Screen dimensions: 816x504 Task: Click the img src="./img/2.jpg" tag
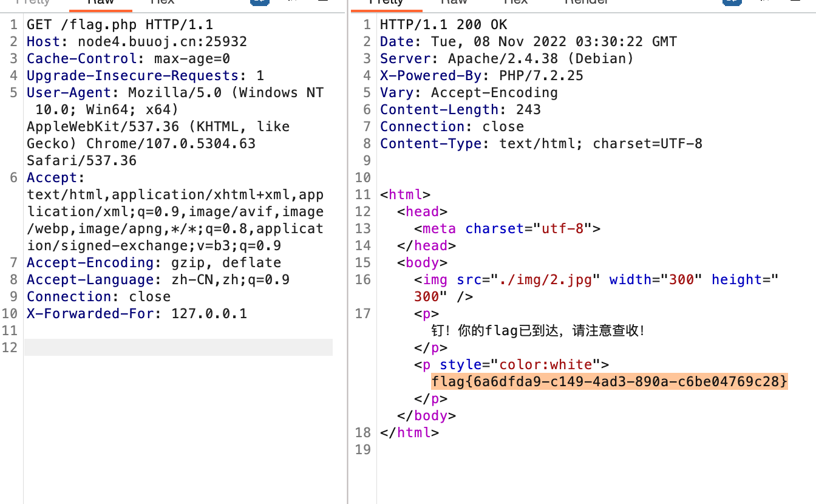pyautogui.click(x=596, y=288)
